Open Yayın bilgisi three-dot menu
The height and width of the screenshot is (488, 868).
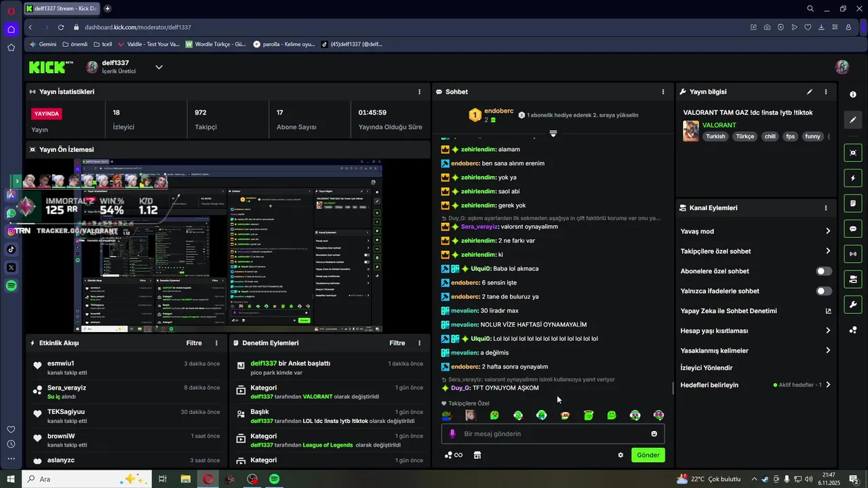coord(826,91)
